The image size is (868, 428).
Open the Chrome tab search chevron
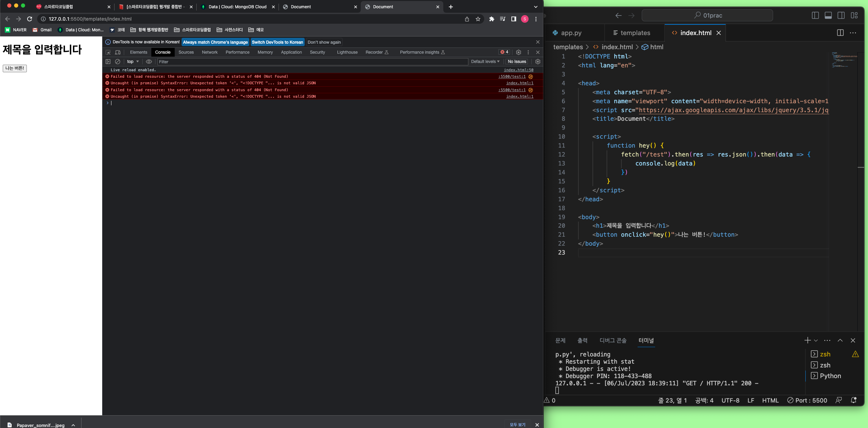[x=536, y=7]
